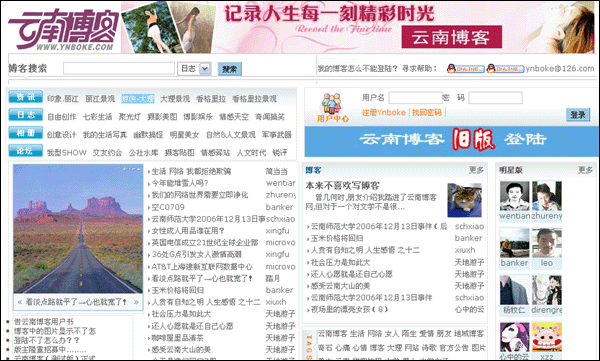Open the 注册Ynboke registration link
Image resolution: width=600 pixels, height=361 pixels.
click(384, 113)
